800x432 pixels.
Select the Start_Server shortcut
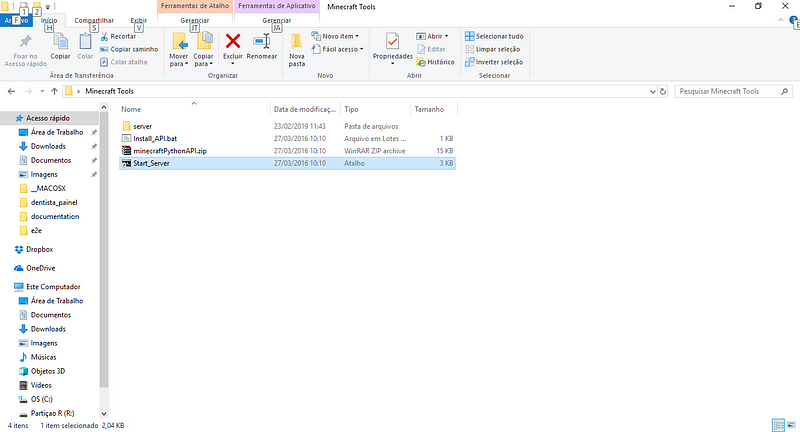287,163
